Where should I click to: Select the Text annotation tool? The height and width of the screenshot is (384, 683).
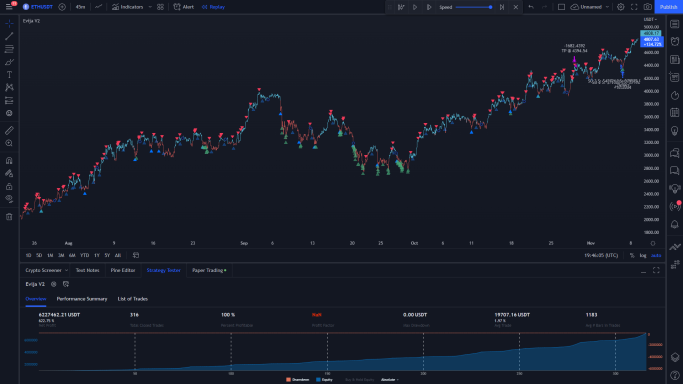click(x=9, y=74)
